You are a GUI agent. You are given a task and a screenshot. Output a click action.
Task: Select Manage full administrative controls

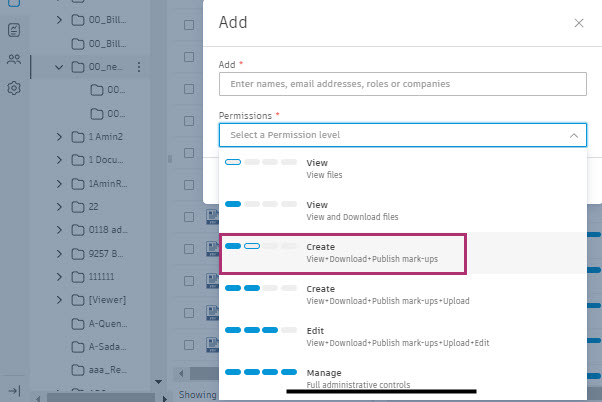pyautogui.click(x=341, y=376)
